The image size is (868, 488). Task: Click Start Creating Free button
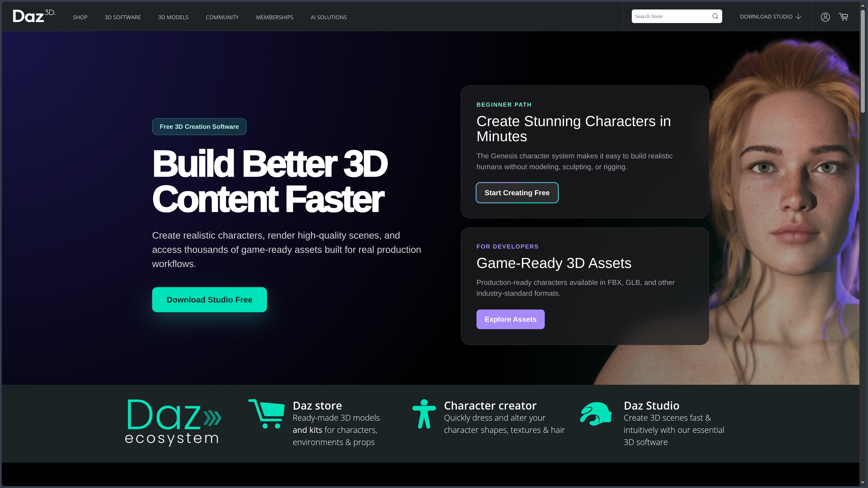point(517,193)
